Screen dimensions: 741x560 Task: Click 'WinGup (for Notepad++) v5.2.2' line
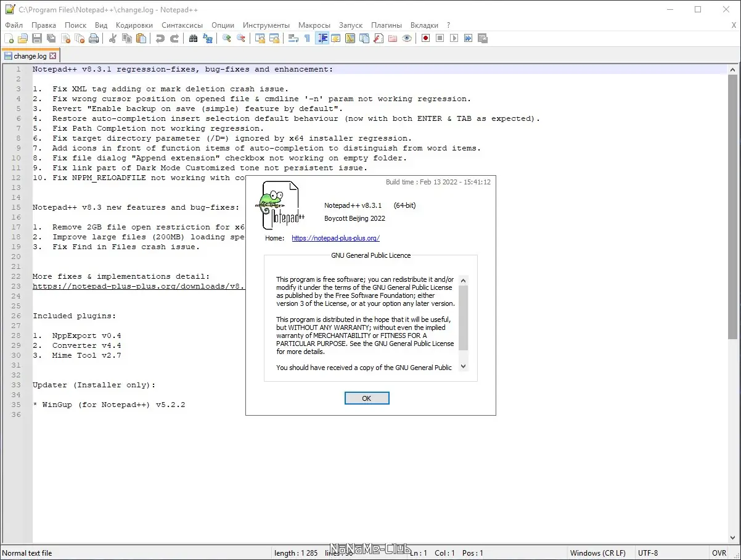point(109,405)
